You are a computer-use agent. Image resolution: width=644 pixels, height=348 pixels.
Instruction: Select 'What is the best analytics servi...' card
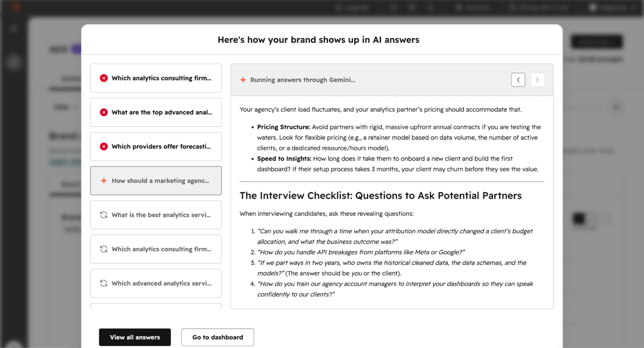156,215
